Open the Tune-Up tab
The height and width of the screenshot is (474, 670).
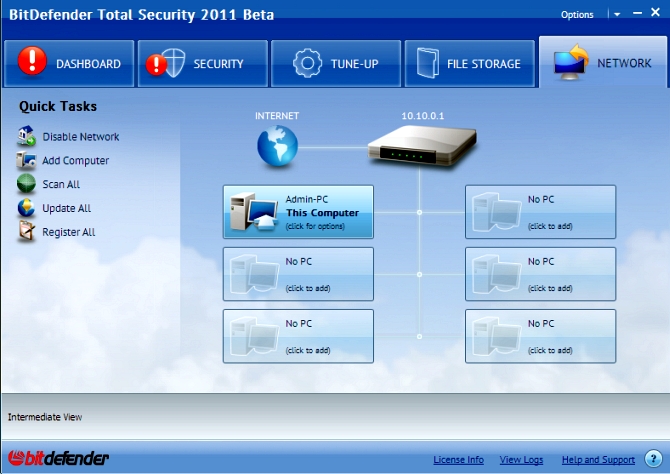tap(336, 64)
